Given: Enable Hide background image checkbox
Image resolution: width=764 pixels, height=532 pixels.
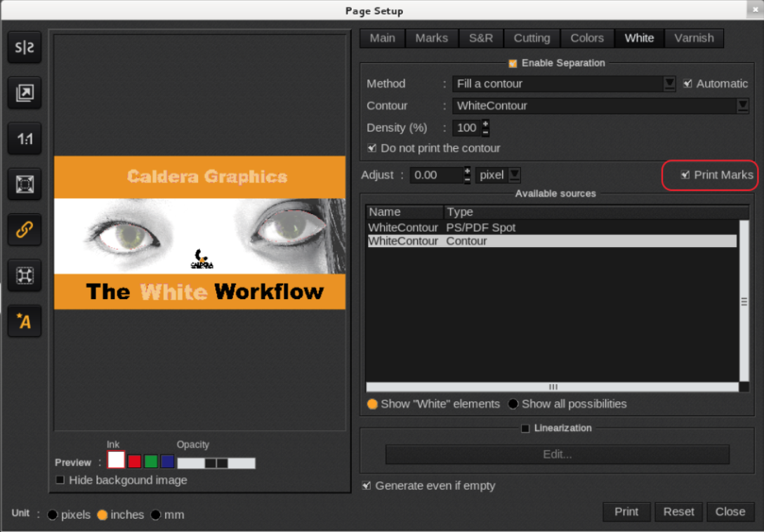Looking at the screenshot, I should (x=60, y=480).
